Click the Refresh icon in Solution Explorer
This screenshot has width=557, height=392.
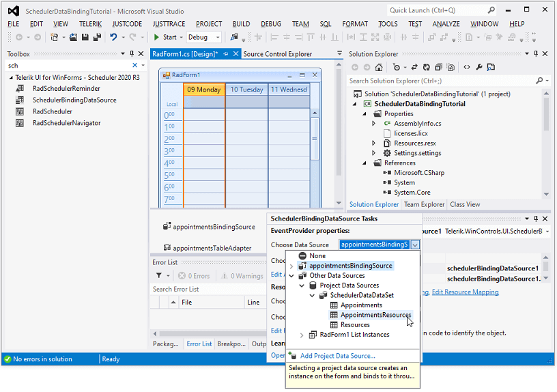[426, 67]
